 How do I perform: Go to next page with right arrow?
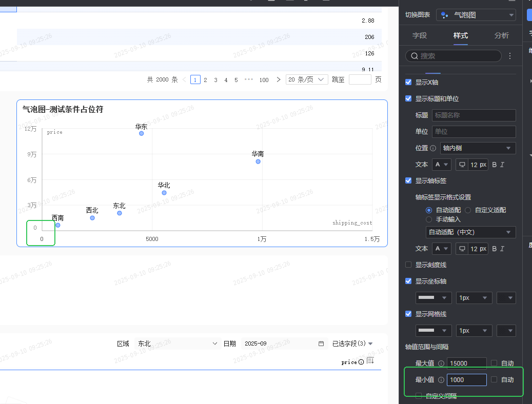[x=279, y=79]
